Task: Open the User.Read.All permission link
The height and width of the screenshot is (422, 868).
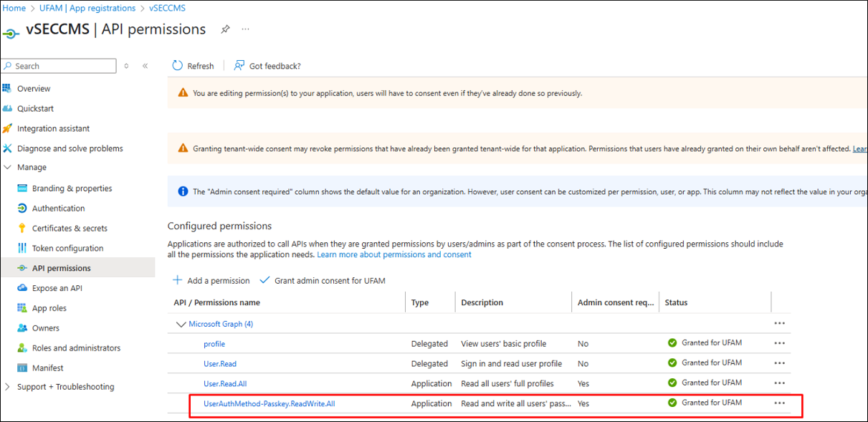Action: (225, 384)
